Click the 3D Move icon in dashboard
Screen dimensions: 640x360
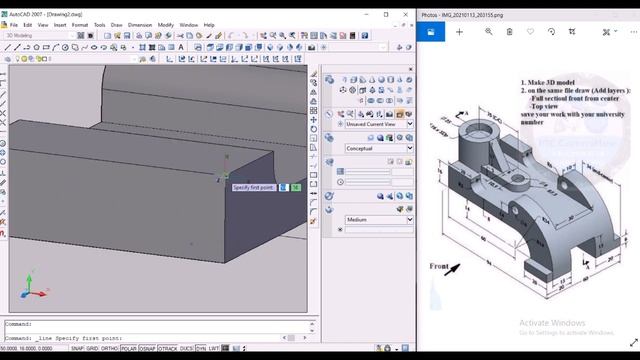click(343, 90)
